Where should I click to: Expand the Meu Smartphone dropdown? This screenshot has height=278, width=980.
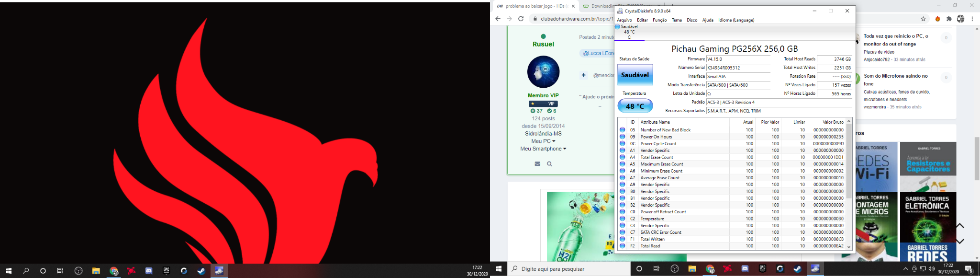click(543, 149)
